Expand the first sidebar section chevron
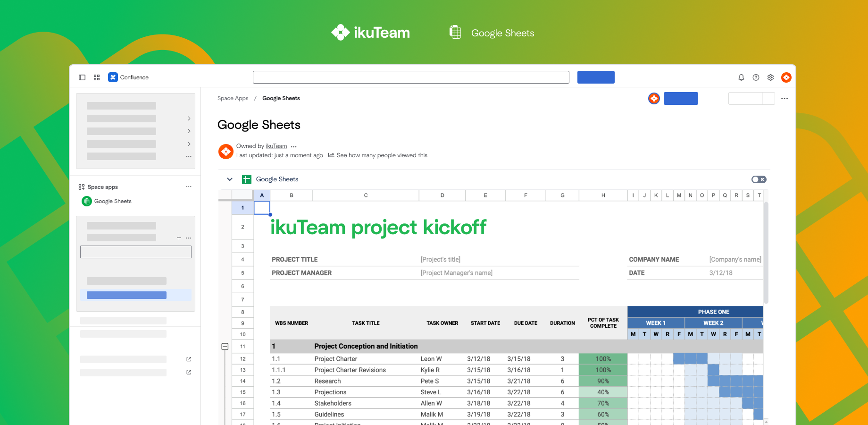The height and width of the screenshot is (425, 868). 189,118
